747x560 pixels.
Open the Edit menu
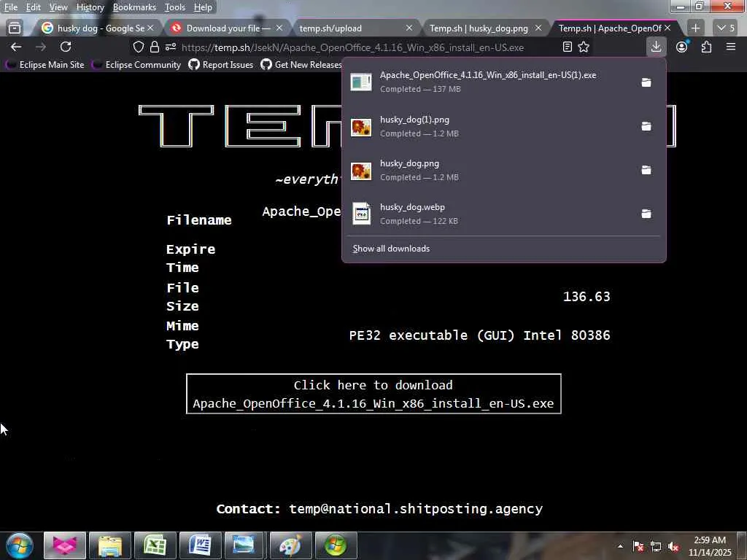(x=33, y=7)
